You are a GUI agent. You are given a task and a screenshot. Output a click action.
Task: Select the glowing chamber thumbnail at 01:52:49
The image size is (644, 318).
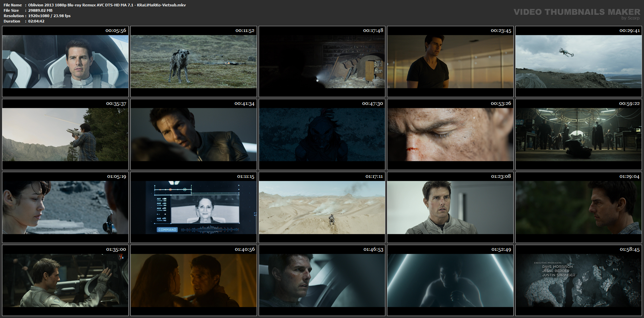click(450, 280)
